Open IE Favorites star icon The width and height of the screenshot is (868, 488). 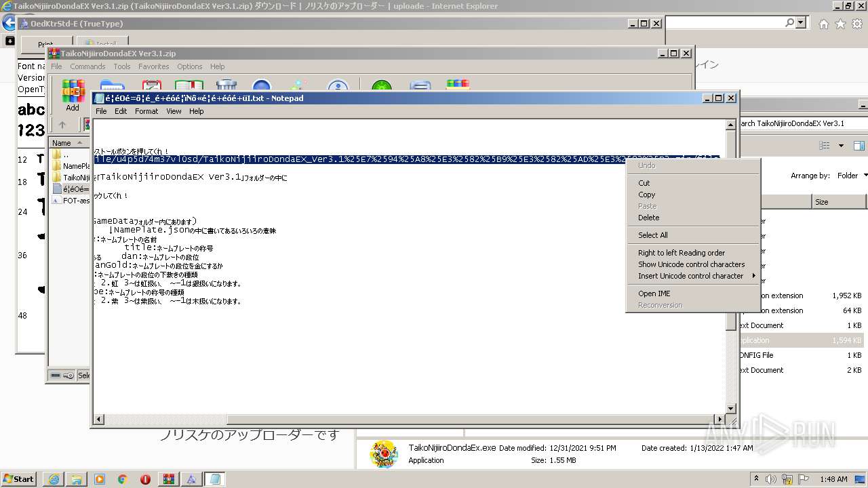pyautogui.click(x=840, y=24)
